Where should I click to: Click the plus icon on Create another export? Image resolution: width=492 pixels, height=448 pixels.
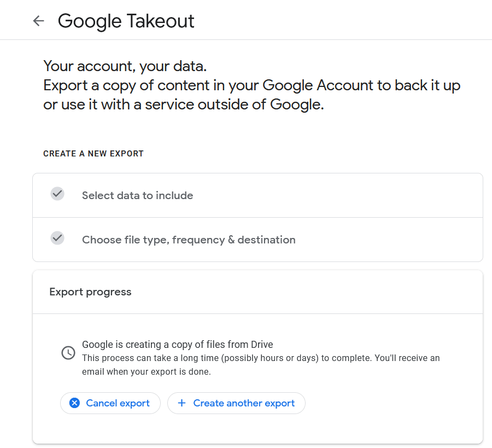182,403
